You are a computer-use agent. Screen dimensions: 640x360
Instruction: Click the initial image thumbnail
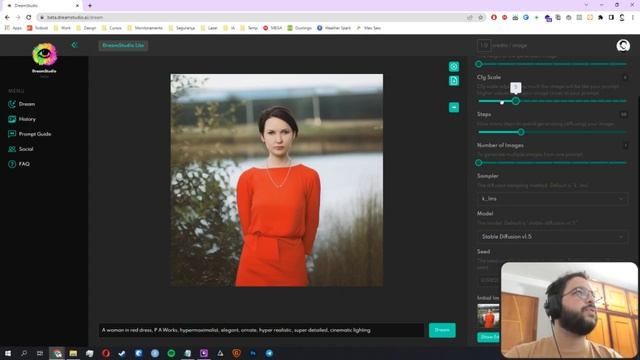click(489, 316)
